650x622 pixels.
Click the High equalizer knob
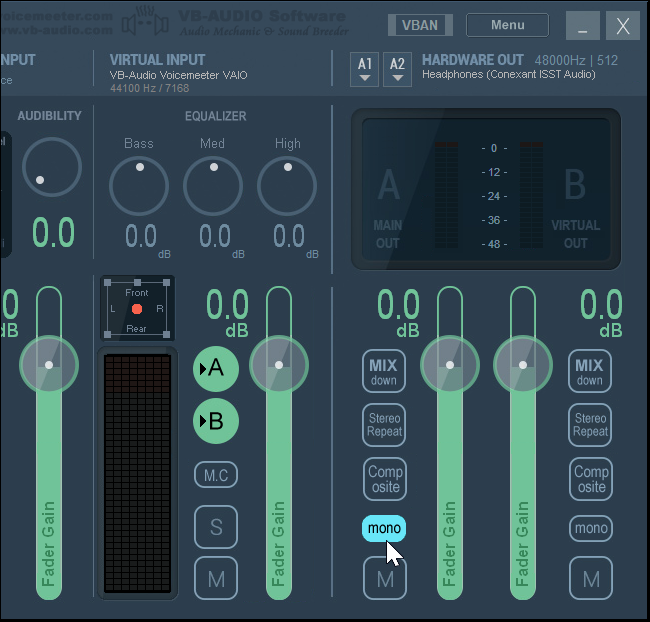coord(287,186)
